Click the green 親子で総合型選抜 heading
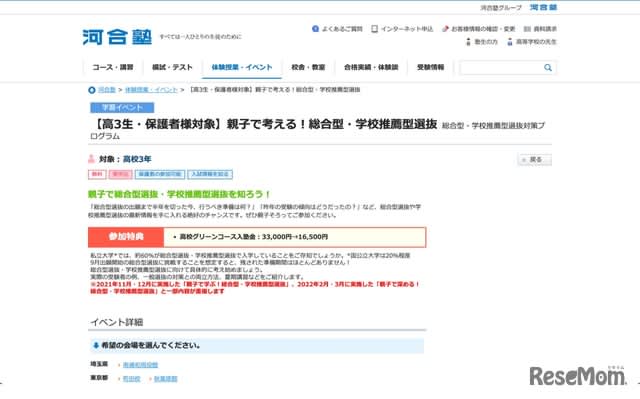The height and width of the screenshot is (399, 640). point(179,194)
